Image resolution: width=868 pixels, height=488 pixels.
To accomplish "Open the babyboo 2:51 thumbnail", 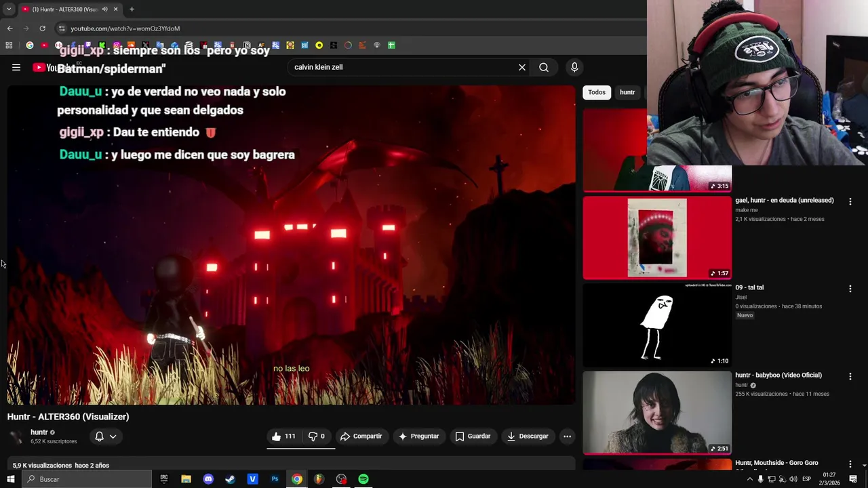I will click(657, 413).
